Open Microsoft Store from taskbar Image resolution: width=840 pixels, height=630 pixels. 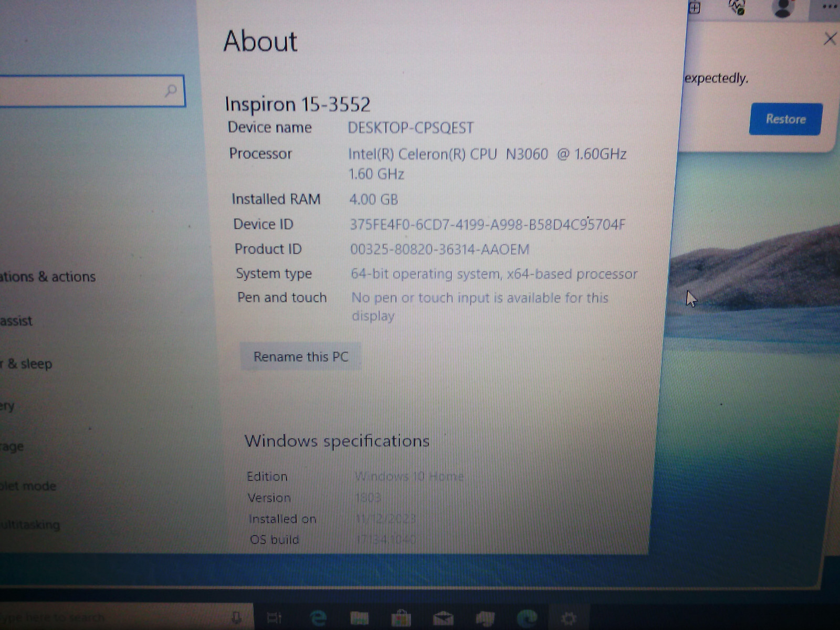click(x=401, y=618)
